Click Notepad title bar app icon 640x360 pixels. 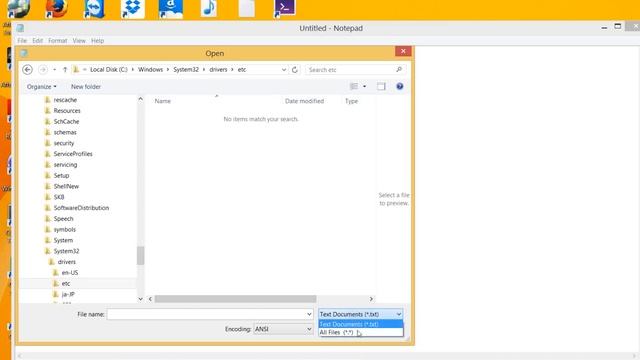coord(20,28)
